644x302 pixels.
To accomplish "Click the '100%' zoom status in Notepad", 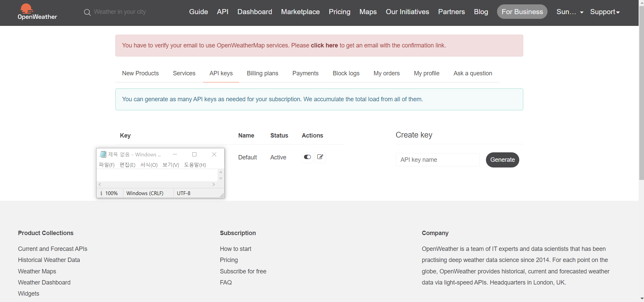I will point(111,193).
